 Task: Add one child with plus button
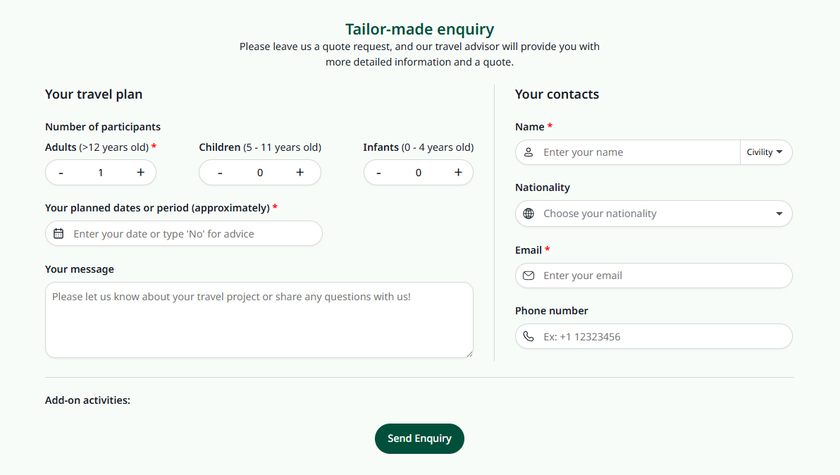[x=299, y=173]
